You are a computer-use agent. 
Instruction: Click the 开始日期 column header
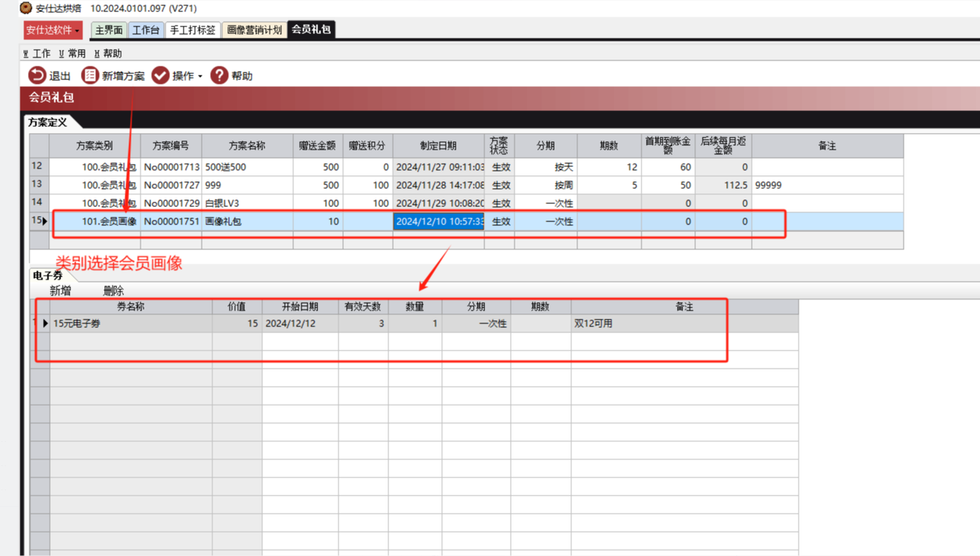click(300, 307)
